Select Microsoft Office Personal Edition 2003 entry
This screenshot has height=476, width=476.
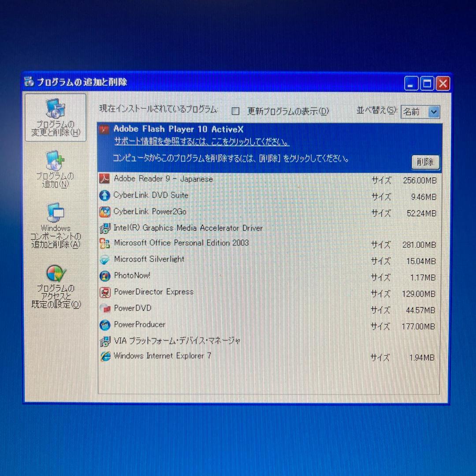(x=181, y=243)
